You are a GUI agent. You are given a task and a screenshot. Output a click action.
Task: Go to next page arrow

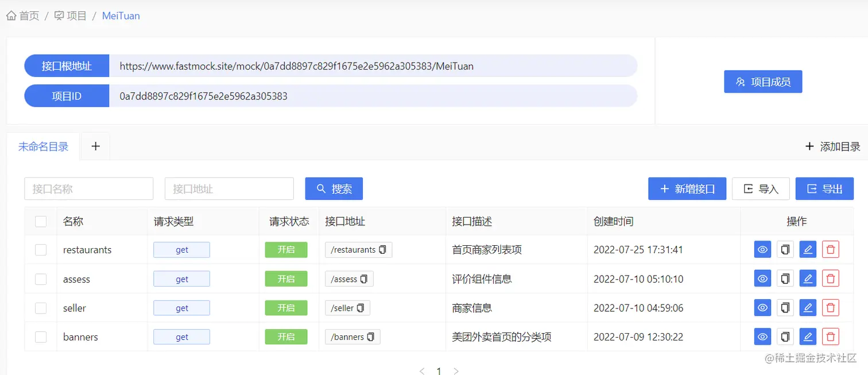coord(456,371)
